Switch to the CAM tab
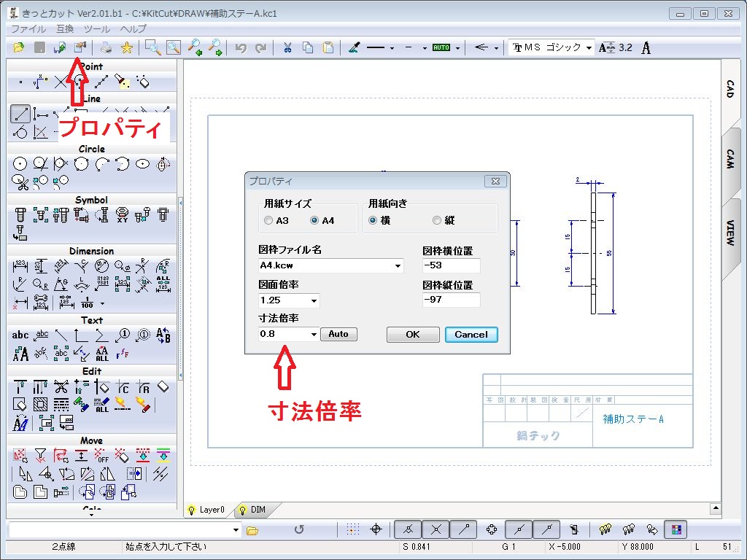 pyautogui.click(x=730, y=159)
